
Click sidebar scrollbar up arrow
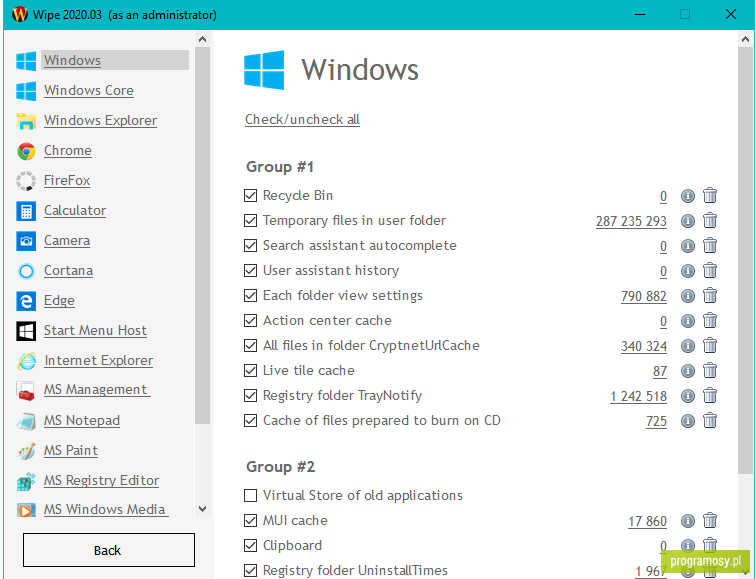(202, 39)
